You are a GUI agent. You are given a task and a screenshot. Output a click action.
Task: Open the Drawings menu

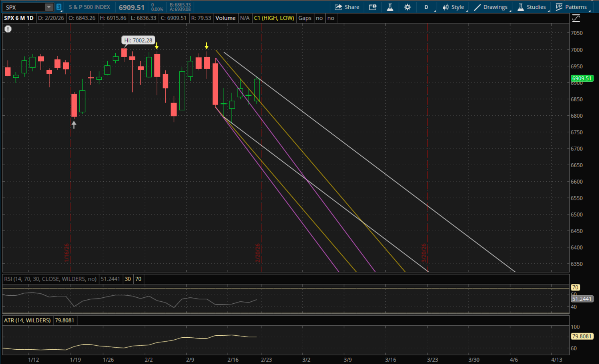point(491,7)
